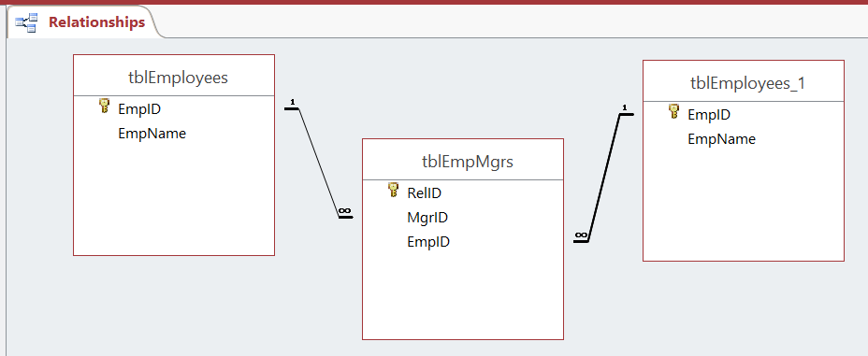868x356 pixels.
Task: Select relationship line from tblEmployees to tblEmpMgrs
Action: (319, 164)
